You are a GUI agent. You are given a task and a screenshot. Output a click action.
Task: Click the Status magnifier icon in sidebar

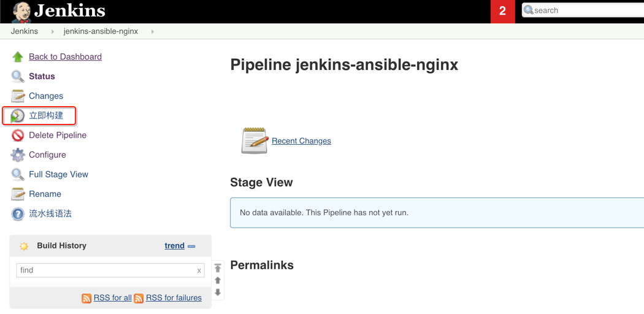[x=18, y=77]
